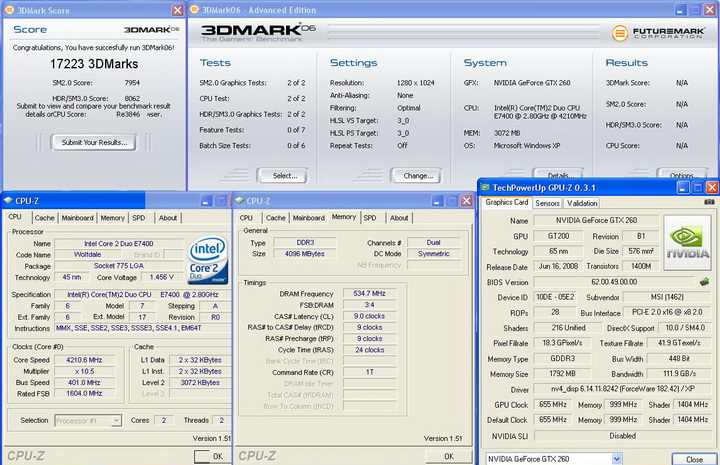The height and width of the screenshot is (465, 720).
Task: Click the CPU-Z Memory window title icon
Action: coord(239,201)
